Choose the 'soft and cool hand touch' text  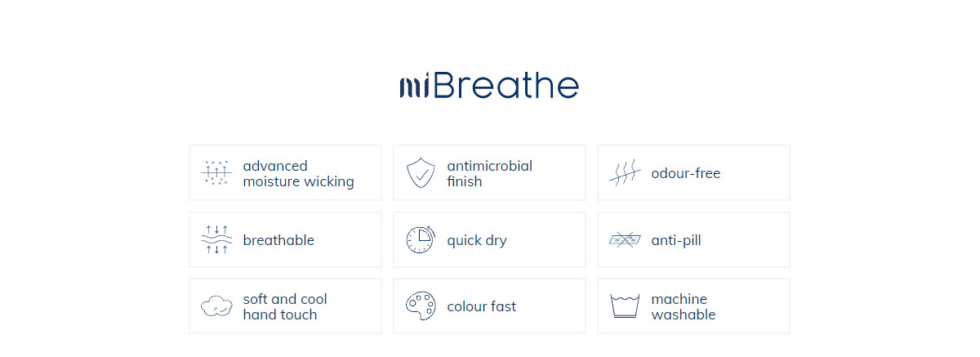285,306
